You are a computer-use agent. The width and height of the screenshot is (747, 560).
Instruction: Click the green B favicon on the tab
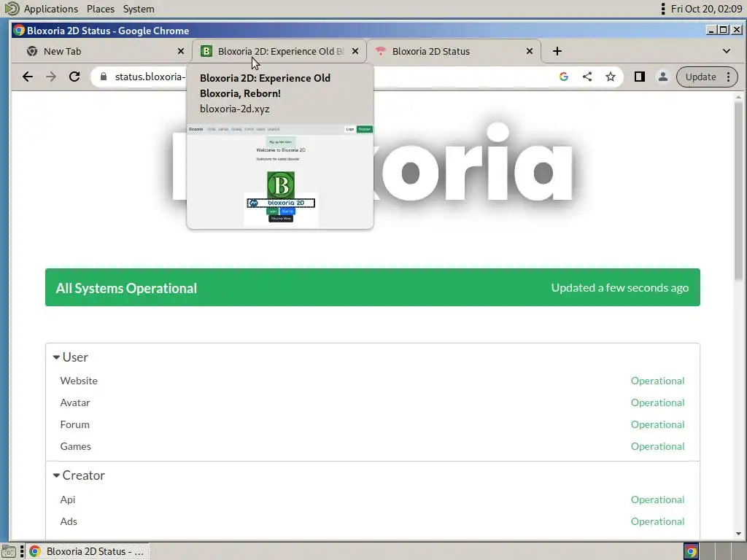(206, 51)
